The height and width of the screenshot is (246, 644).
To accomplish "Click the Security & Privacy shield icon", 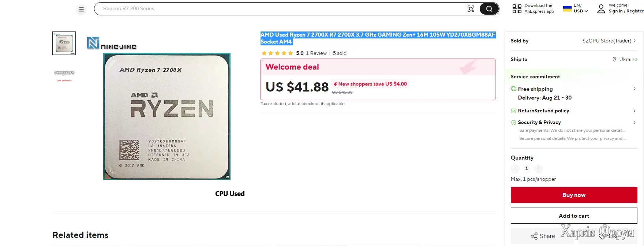I will point(514,122).
